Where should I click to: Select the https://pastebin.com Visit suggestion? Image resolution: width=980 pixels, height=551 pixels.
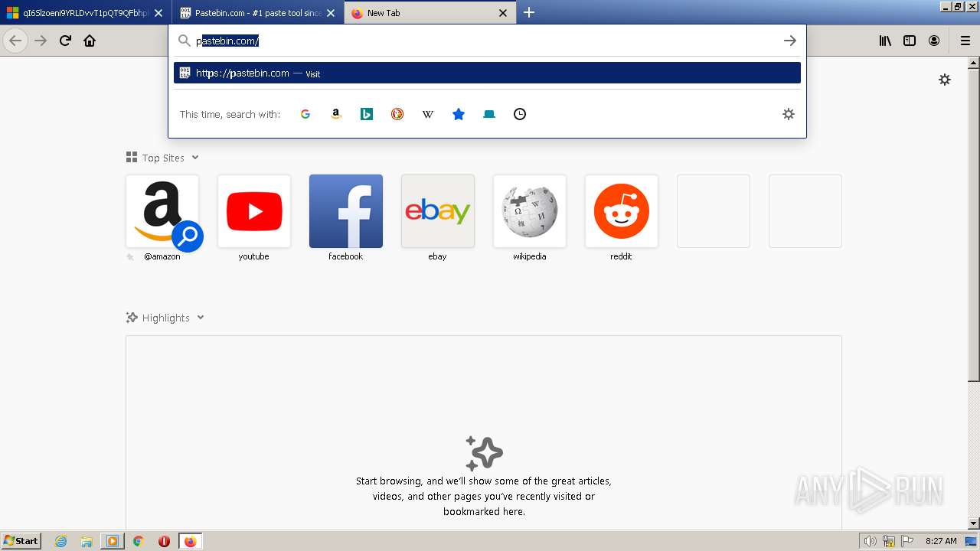coord(487,73)
